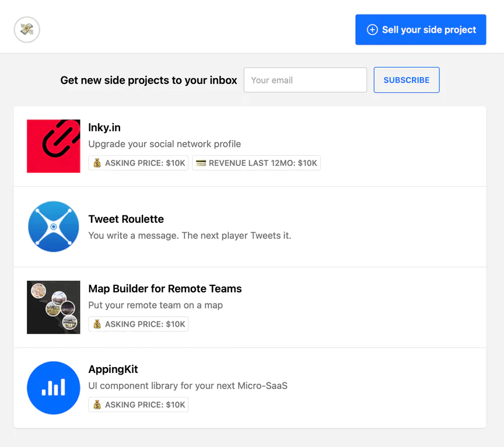Click money bag icon in AppingKit tag
This screenshot has width=504, height=447.
pos(97,404)
